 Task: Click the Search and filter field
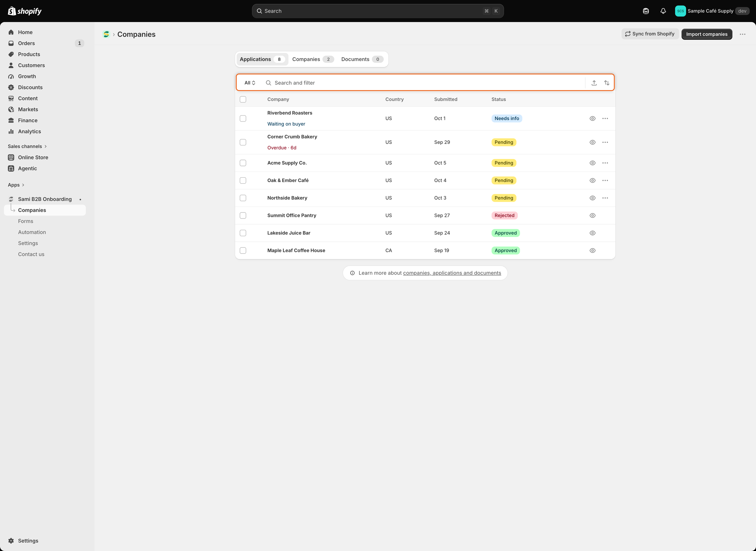click(423, 83)
